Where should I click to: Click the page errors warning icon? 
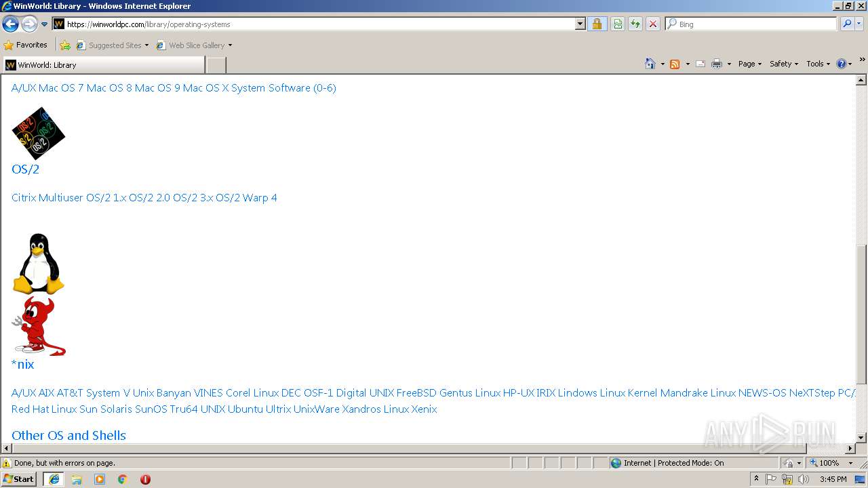7,463
